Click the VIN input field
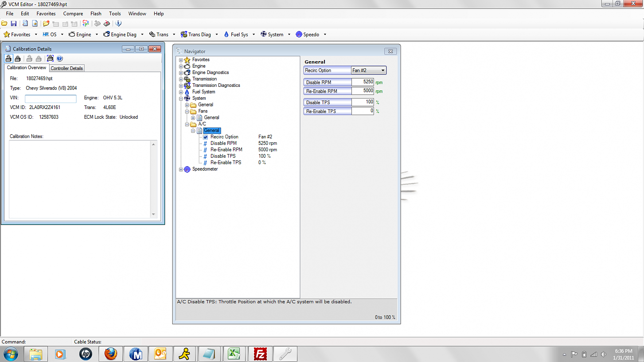 51,99
